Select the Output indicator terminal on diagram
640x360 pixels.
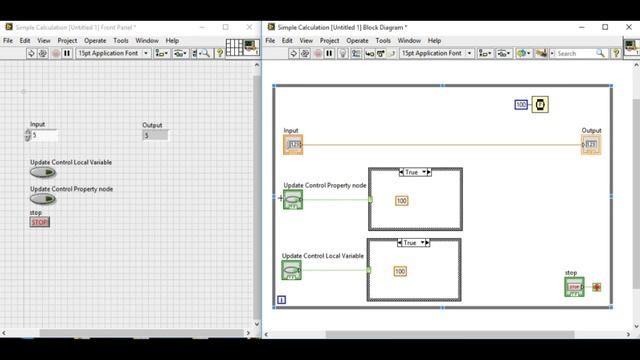(x=591, y=144)
